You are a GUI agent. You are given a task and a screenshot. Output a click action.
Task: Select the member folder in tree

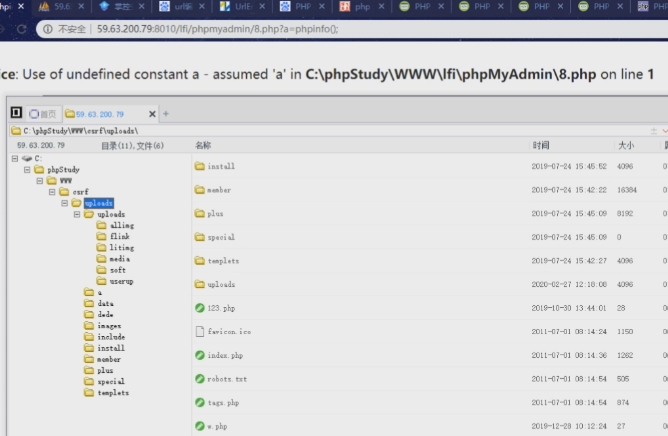103,359
